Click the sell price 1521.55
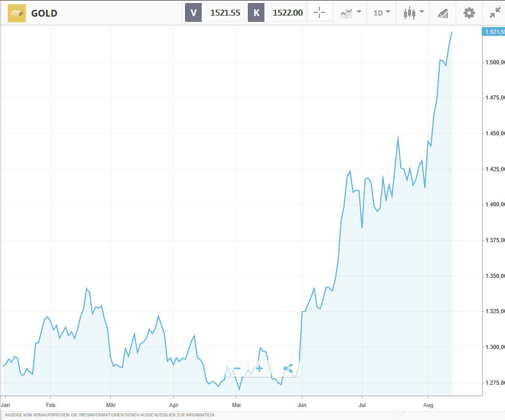Image resolution: width=505 pixels, height=420 pixels. 225,13
